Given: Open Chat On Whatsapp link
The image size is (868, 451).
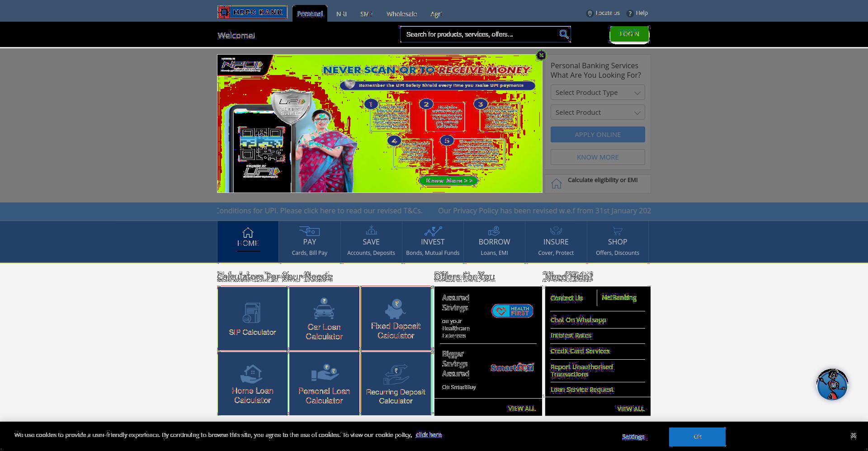Looking at the screenshot, I should click(x=578, y=320).
